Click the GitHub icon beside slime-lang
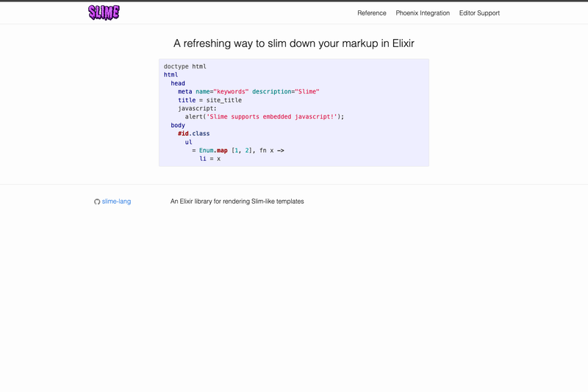The width and height of the screenshot is (588, 392). click(x=97, y=202)
